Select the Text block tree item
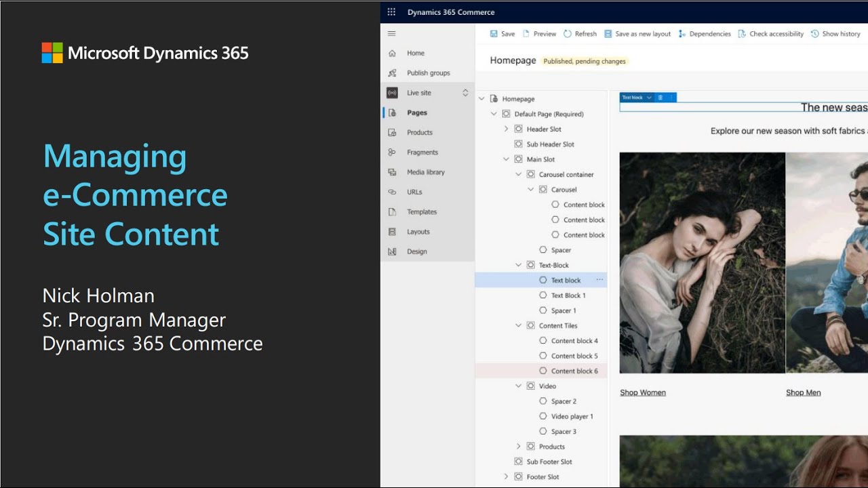The width and height of the screenshot is (868, 488). 541,280
